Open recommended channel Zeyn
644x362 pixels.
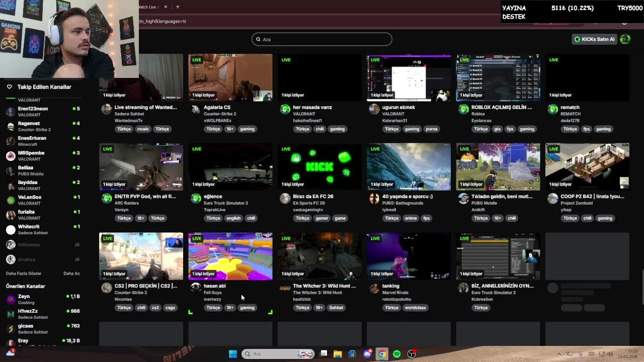click(x=43, y=299)
